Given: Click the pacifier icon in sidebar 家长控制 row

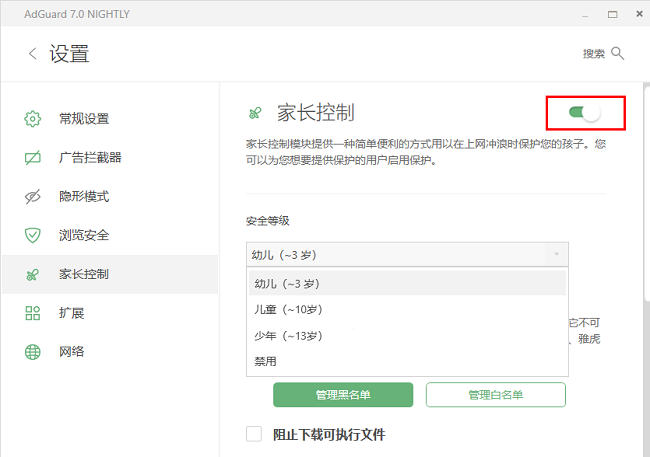Looking at the screenshot, I should (32, 274).
